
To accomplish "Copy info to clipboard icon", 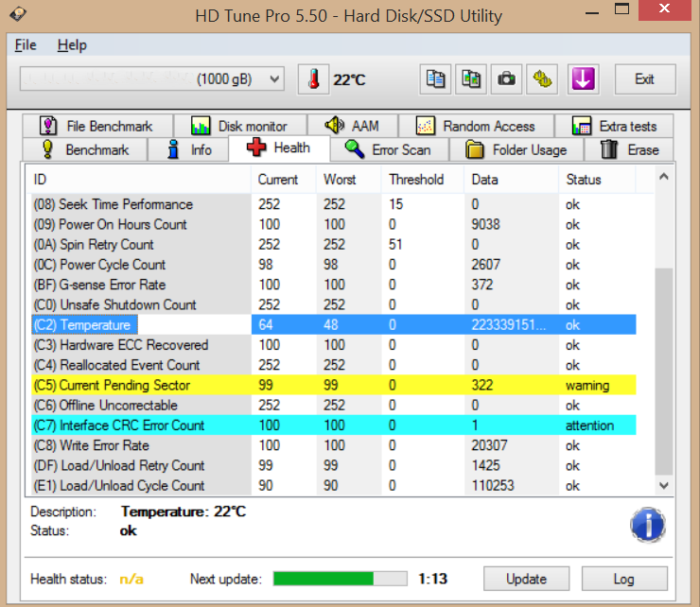I will [435, 79].
